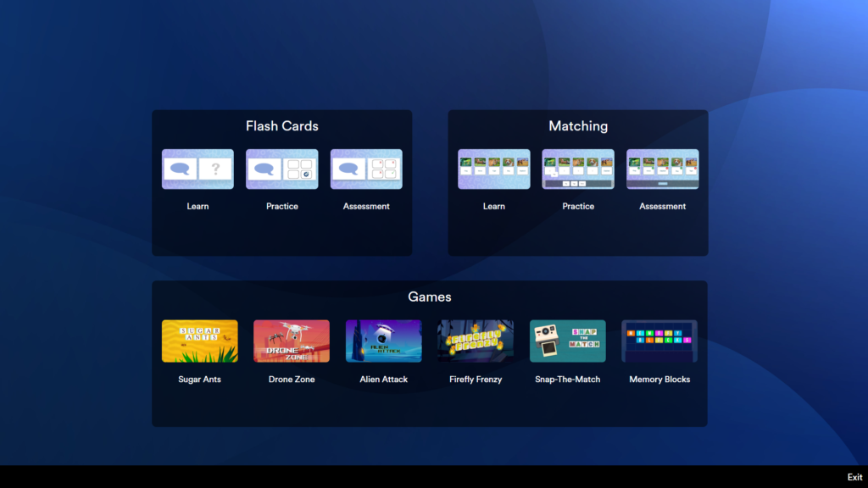This screenshot has width=868, height=488.
Task: Start the Alien Attack game icon
Action: coord(384,341)
